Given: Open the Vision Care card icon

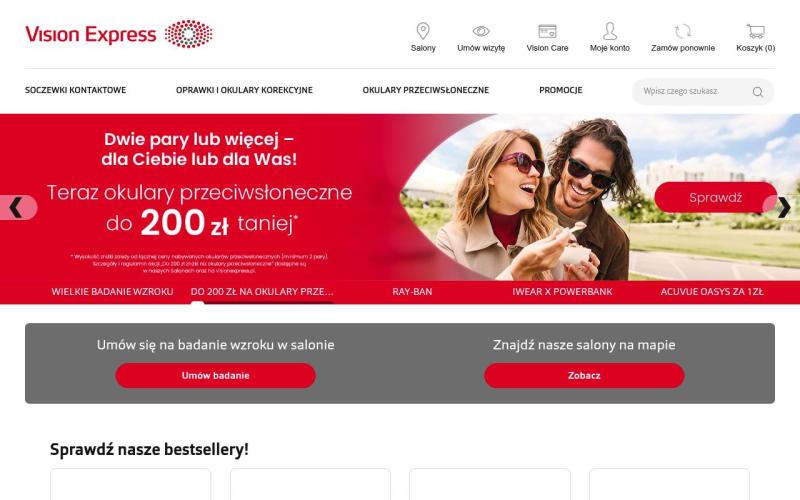Looking at the screenshot, I should [x=547, y=31].
